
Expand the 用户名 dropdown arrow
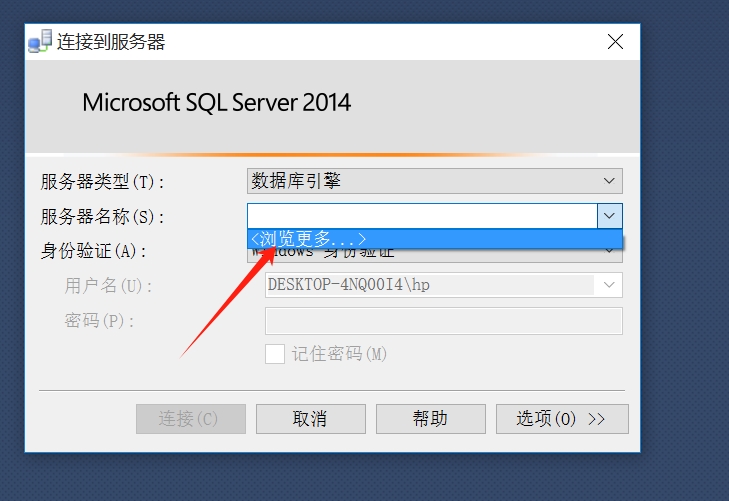tap(609, 285)
